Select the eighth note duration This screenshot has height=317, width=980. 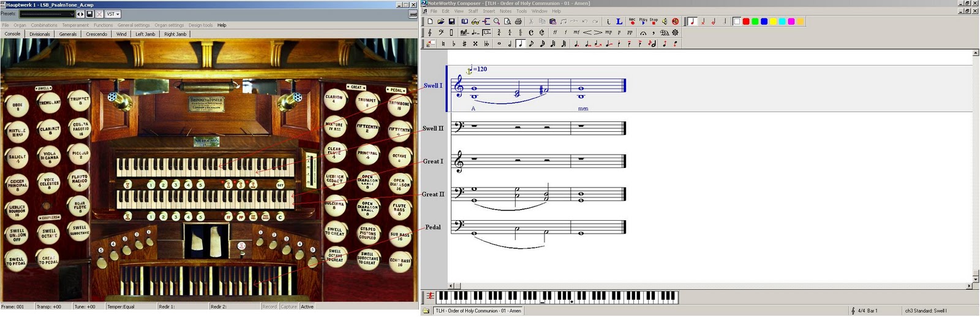(531, 44)
